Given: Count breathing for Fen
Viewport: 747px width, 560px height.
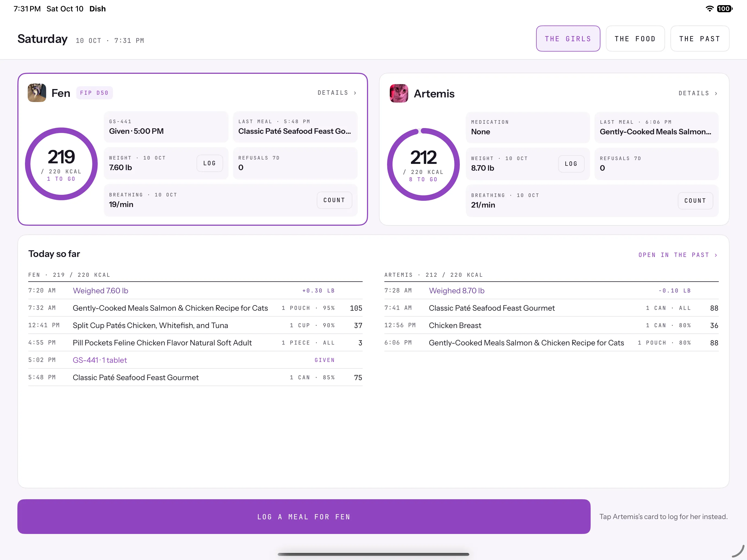Looking at the screenshot, I should click(334, 200).
